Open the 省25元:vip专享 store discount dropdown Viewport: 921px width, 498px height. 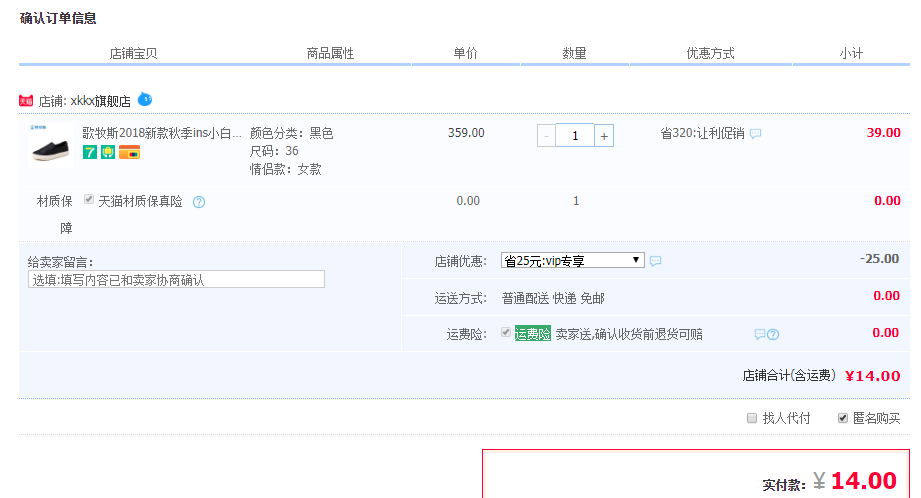coord(573,260)
